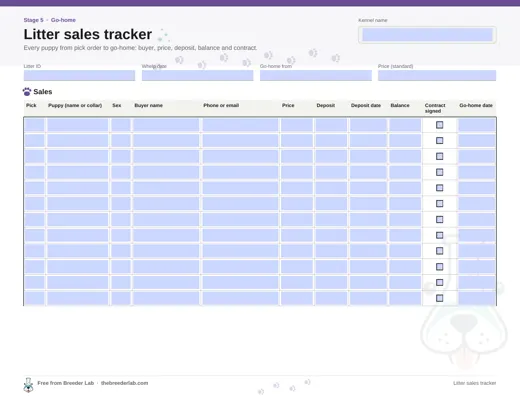Select the Buyer name cell in first row
Image resolution: width=520 pixels, height=402 pixels.
(x=166, y=125)
